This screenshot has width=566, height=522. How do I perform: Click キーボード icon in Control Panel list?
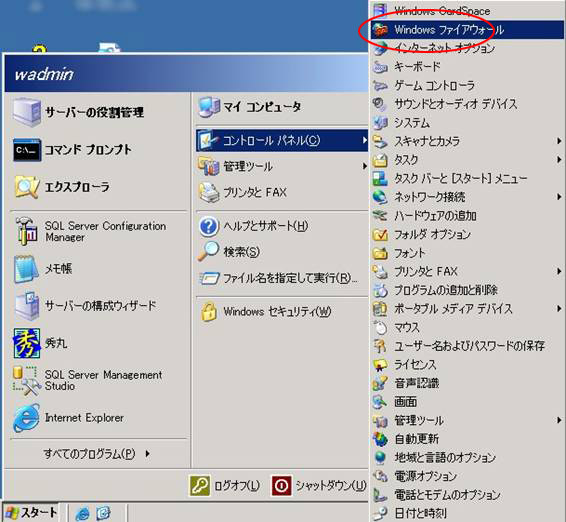pos(380,67)
